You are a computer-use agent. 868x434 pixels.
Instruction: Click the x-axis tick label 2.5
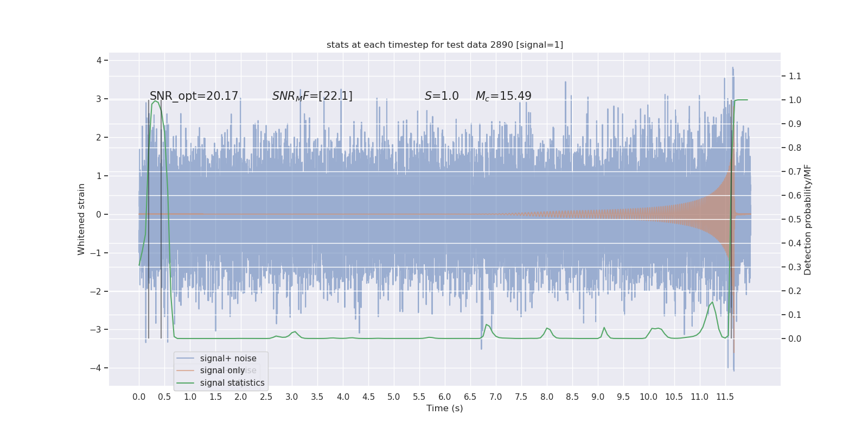pyautogui.click(x=266, y=397)
